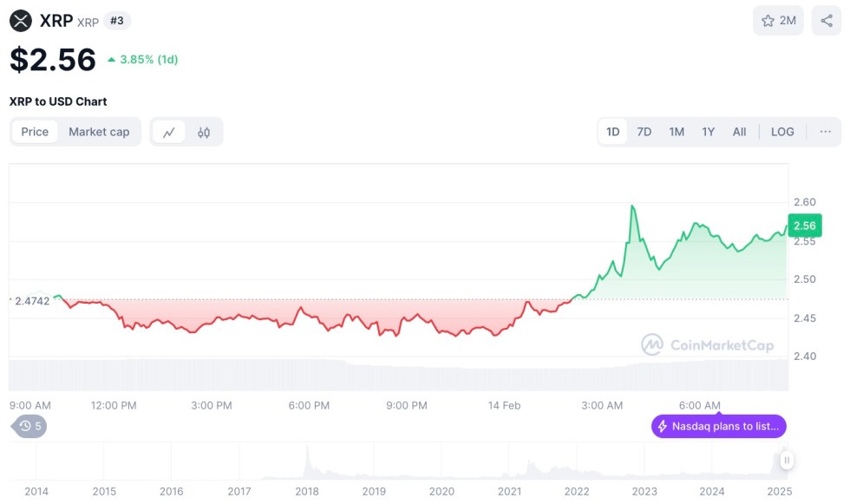Switch to line chart view icon
850x504 pixels.
(x=169, y=132)
